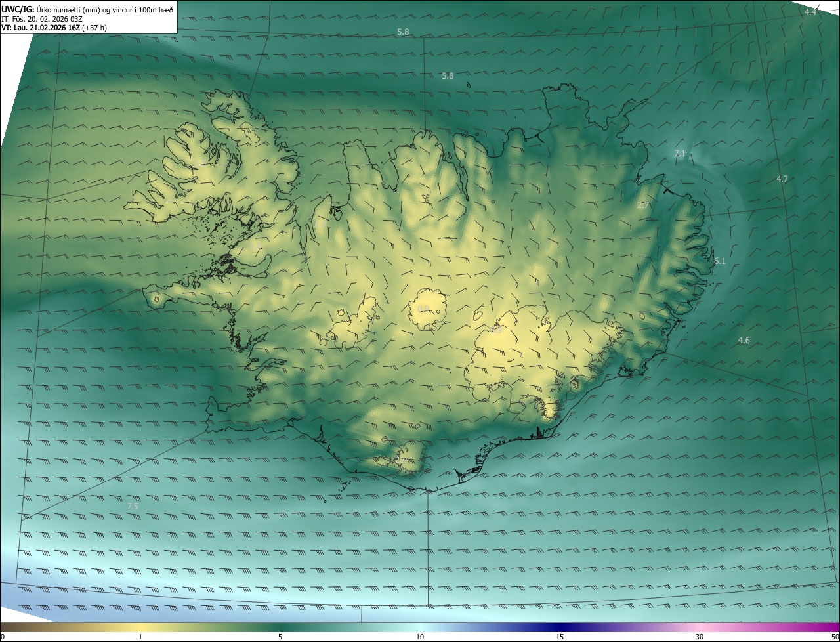840x642 pixels.
Task: Click the 10 tick on the color scale
Action: pos(420,637)
